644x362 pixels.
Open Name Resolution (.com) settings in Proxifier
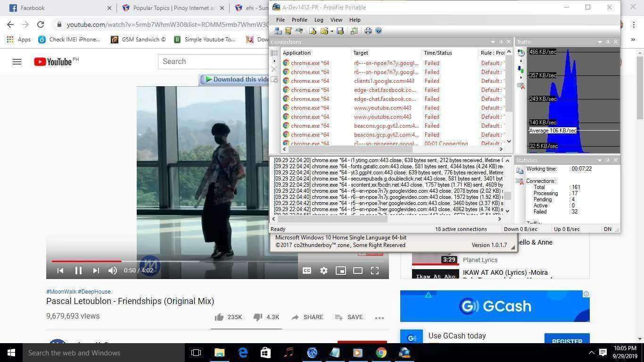[299, 31]
